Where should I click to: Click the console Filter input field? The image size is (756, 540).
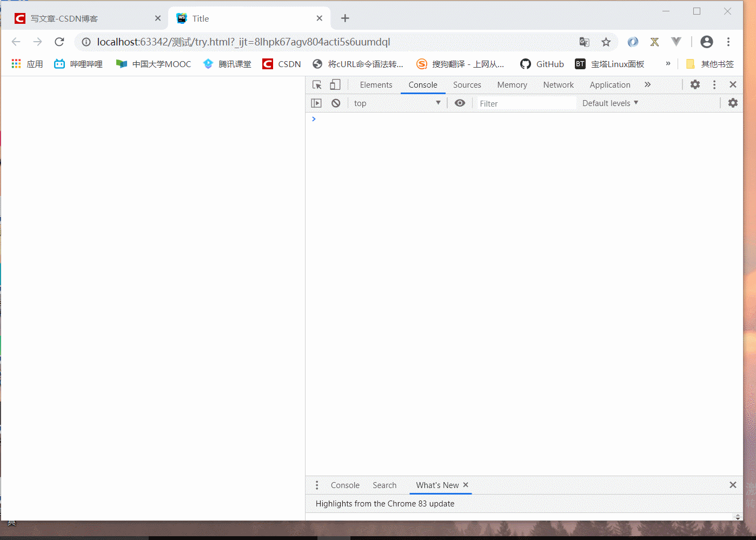click(526, 103)
